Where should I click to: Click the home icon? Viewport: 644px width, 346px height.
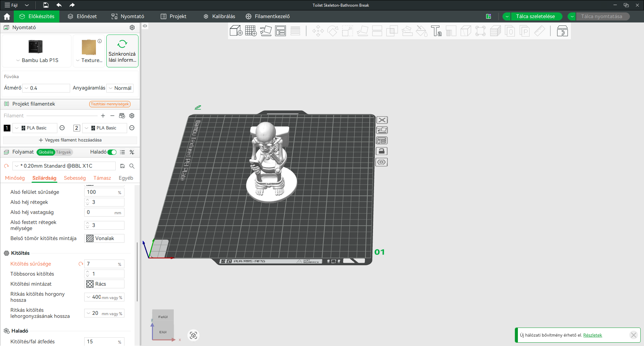pyautogui.click(x=7, y=16)
